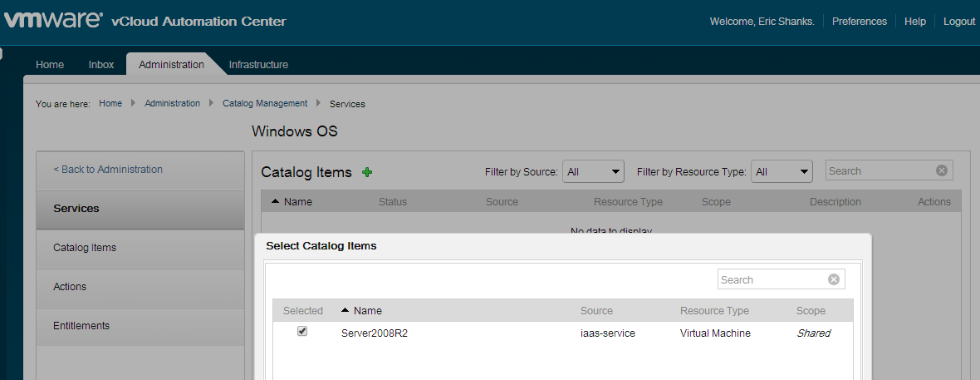Open the Administration tab
Image resolution: width=980 pixels, height=380 pixels.
tap(171, 65)
